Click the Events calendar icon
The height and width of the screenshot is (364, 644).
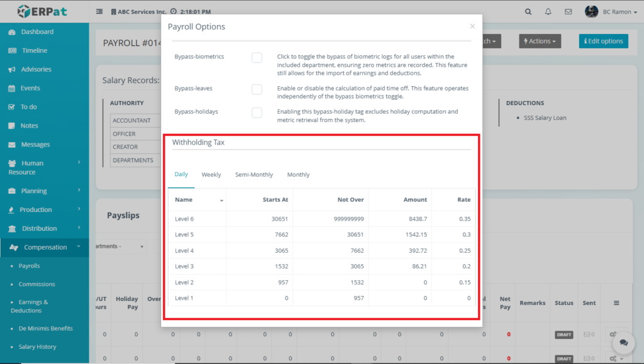(11, 88)
